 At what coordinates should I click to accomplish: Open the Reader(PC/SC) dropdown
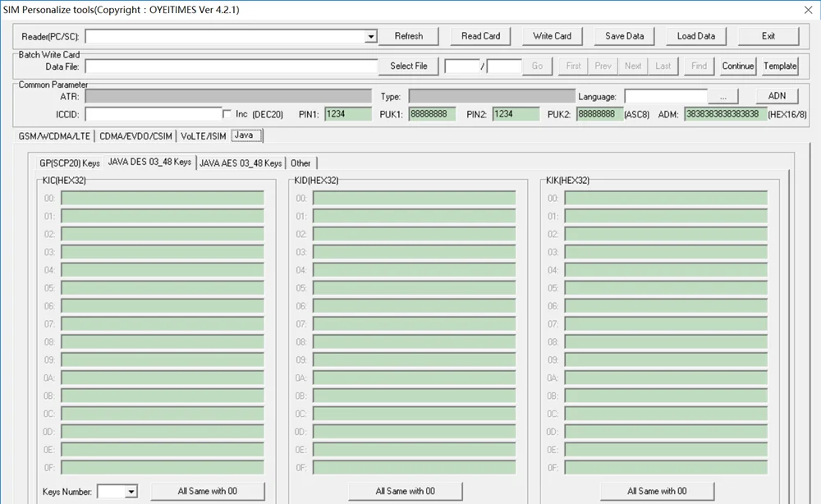pos(371,37)
